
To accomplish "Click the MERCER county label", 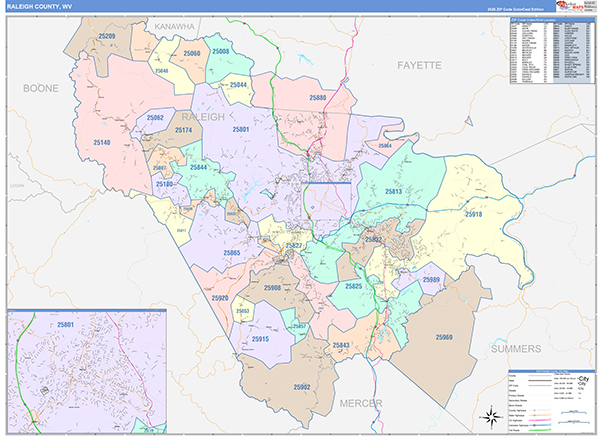I will 361,403.
